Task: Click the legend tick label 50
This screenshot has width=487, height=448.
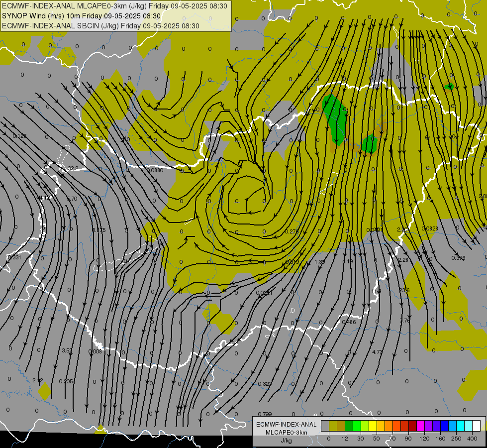Action: (377, 439)
